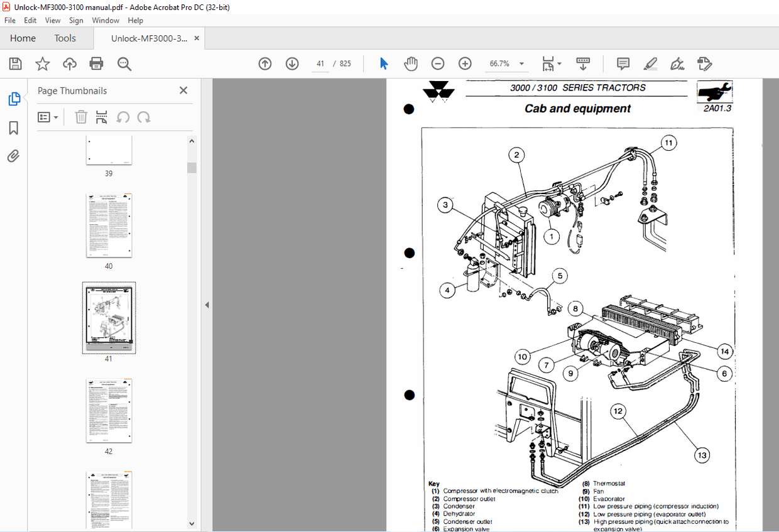Screen dimensions: 779x532
Task: Open the thumbnail options menu
Action: [x=48, y=117]
